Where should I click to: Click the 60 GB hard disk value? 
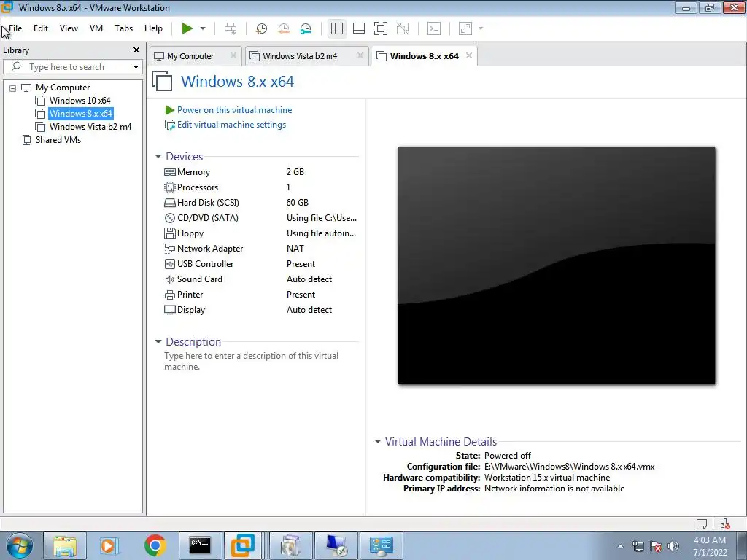point(298,203)
